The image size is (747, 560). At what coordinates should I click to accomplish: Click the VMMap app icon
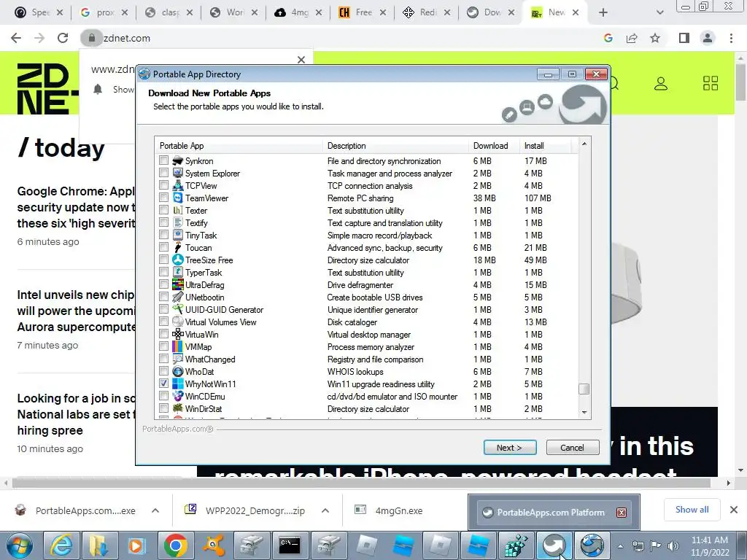[x=178, y=346]
